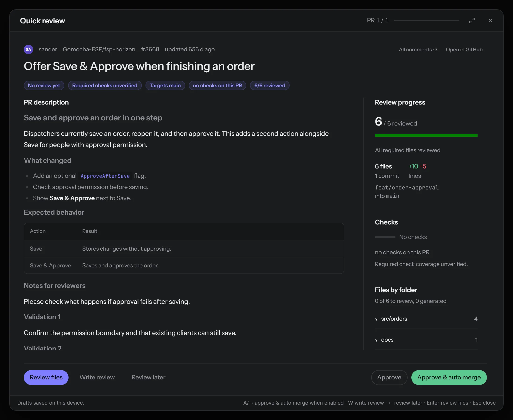The width and height of the screenshot is (513, 420).
Task: Expand the src/orders folder chevron
Action: 376,319
